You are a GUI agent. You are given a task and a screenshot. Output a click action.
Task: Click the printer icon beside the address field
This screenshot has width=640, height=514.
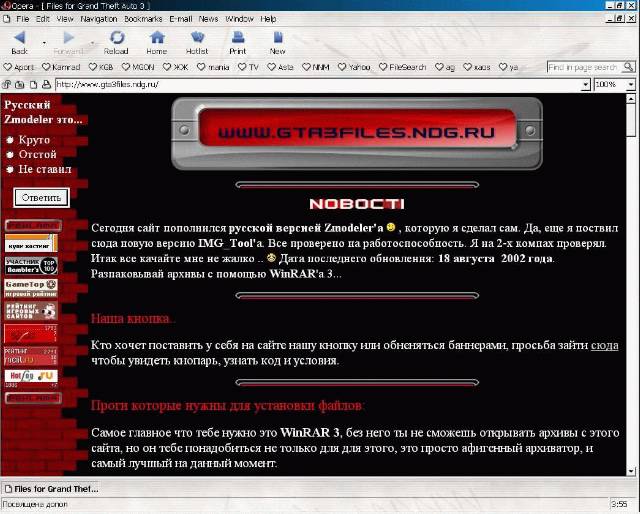pos(47,85)
